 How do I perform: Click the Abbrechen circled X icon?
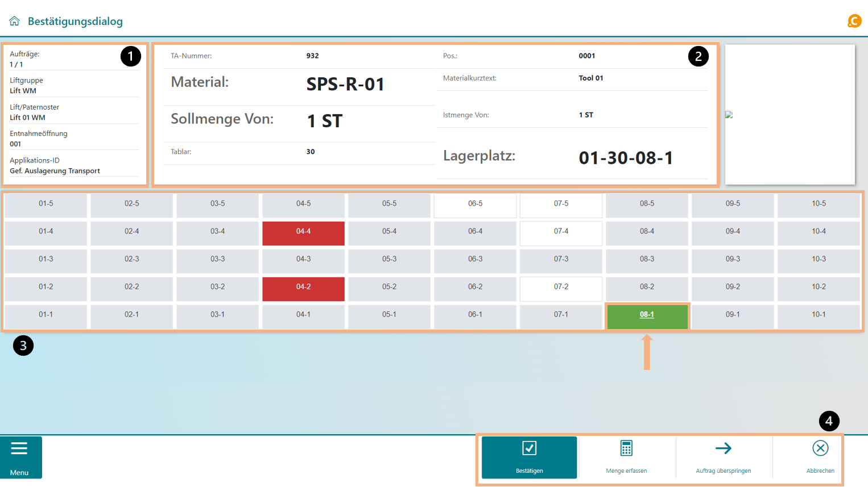(x=820, y=448)
